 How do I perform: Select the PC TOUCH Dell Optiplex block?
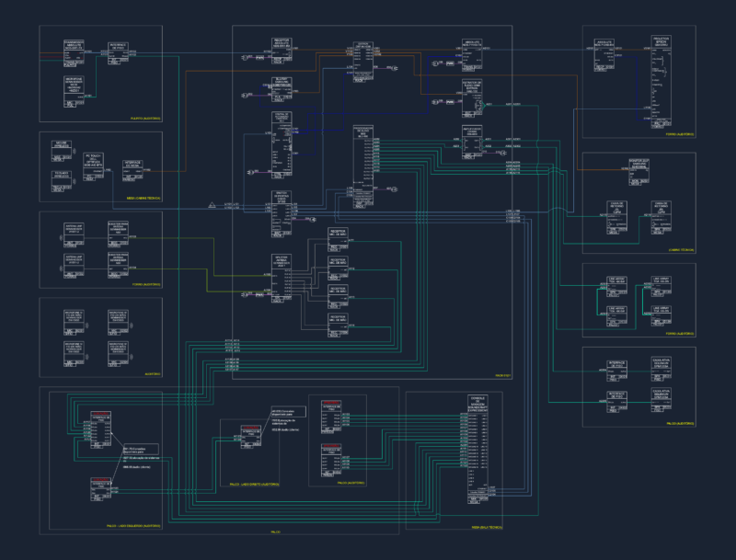click(94, 167)
